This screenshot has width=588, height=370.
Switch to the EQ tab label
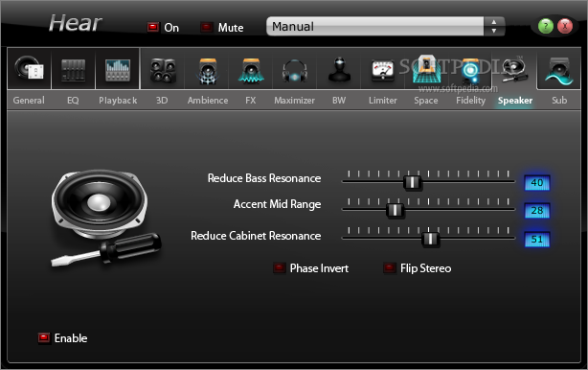point(73,101)
